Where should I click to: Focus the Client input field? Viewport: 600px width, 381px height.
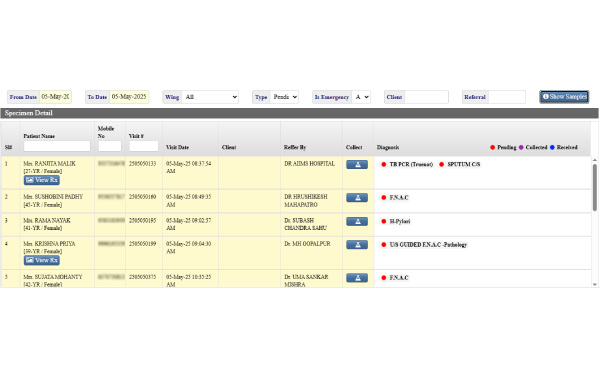click(x=426, y=97)
